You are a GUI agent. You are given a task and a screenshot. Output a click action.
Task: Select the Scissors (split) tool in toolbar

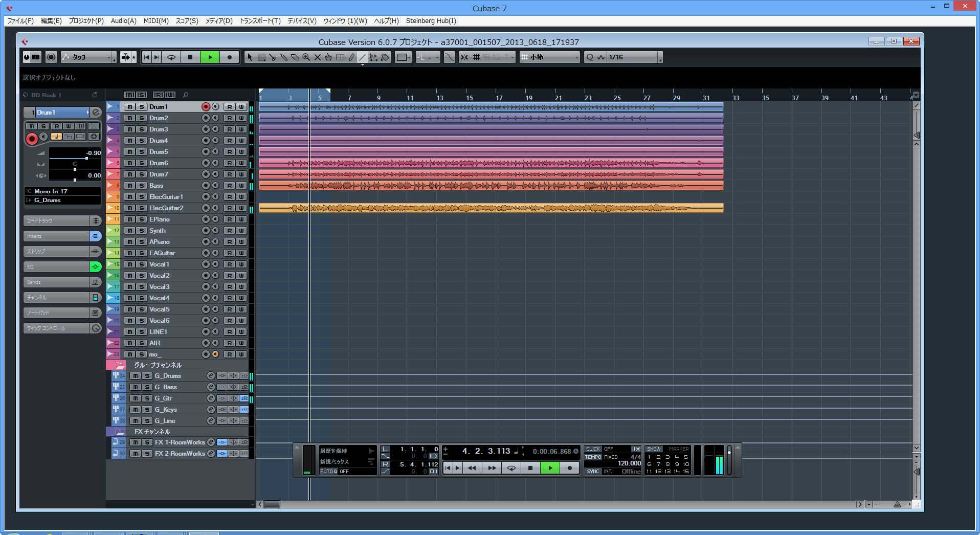pyautogui.click(x=273, y=57)
